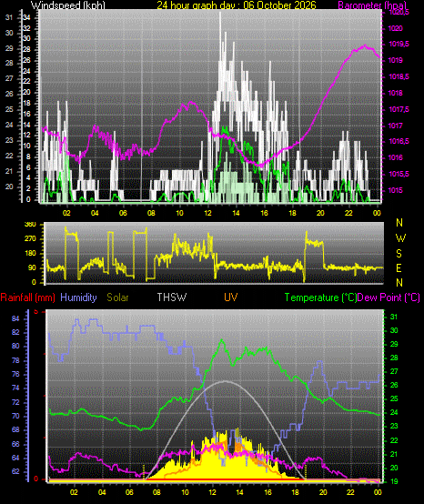Click the 62 humidity axis value
Image resolution: width=424 pixels, height=504 pixels.
coord(15,471)
